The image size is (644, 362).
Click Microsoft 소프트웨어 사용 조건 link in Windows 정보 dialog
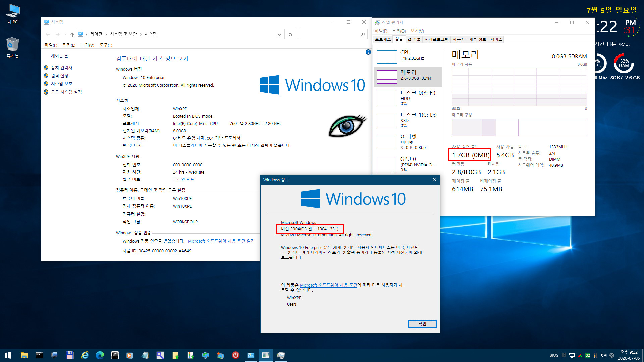328,285
